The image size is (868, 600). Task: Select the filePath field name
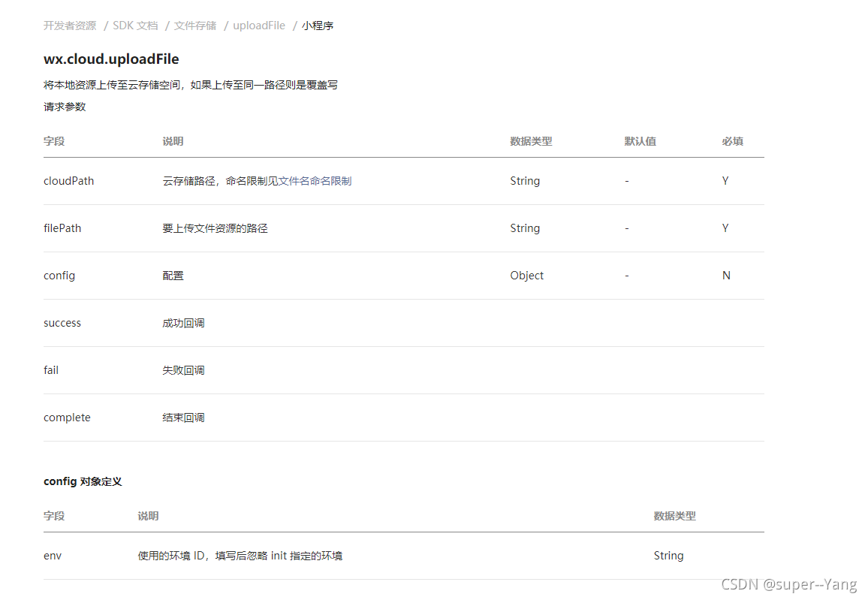pos(62,228)
